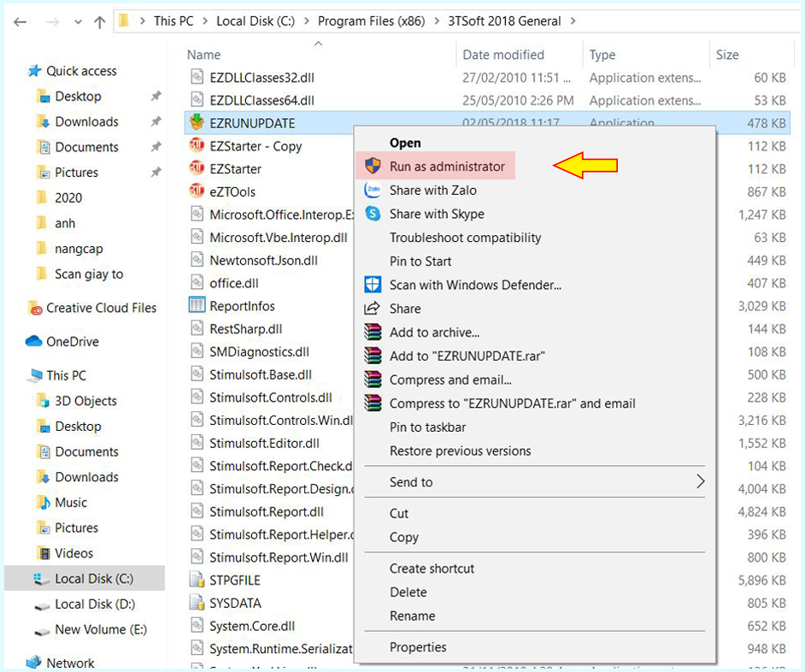
Task: Open OneDrive in the sidebar
Action: pos(73,342)
